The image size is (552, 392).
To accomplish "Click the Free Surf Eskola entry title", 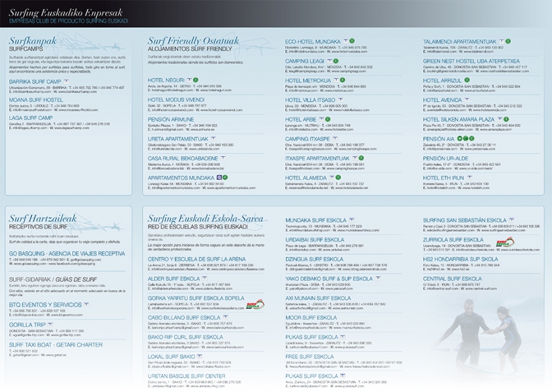I will pos(309,357).
